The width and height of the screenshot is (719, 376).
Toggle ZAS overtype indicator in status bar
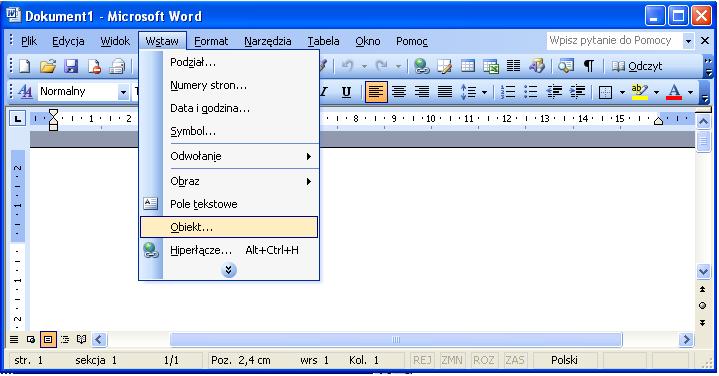pos(514,360)
